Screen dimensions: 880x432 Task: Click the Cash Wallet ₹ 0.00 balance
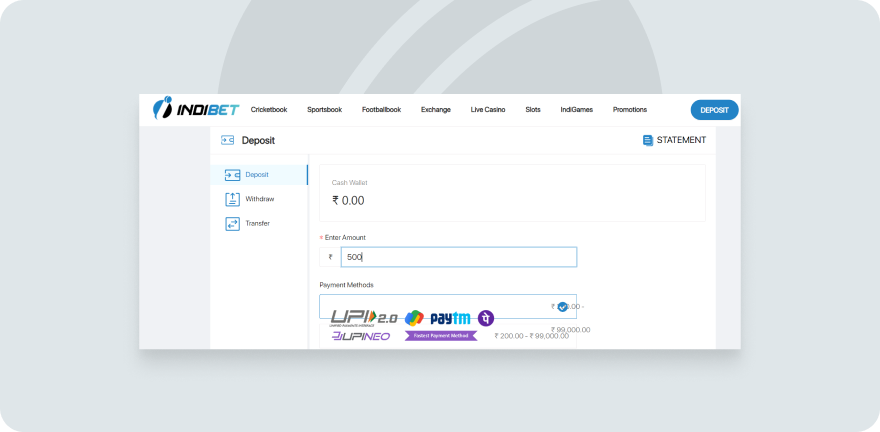click(x=349, y=201)
